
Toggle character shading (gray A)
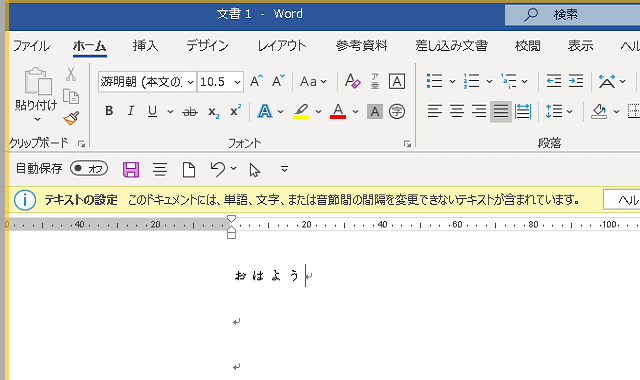coord(375,111)
